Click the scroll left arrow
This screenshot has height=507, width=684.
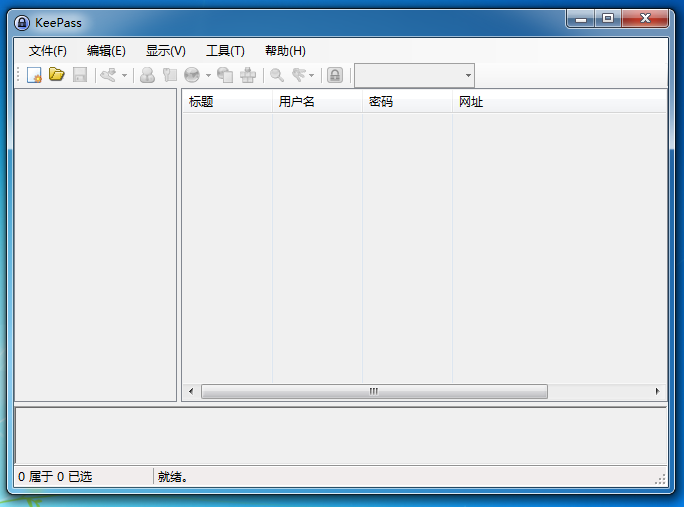pos(191,391)
